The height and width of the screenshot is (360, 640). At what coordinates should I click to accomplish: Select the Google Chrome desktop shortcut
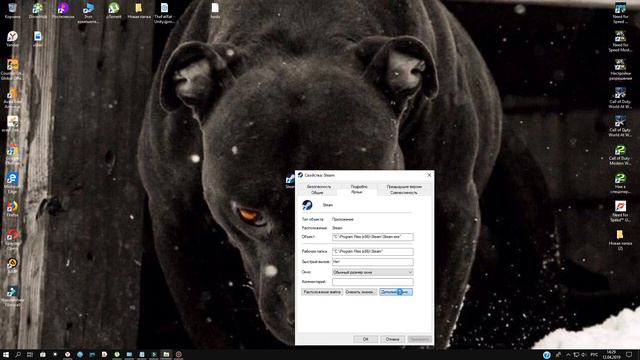tap(12, 155)
